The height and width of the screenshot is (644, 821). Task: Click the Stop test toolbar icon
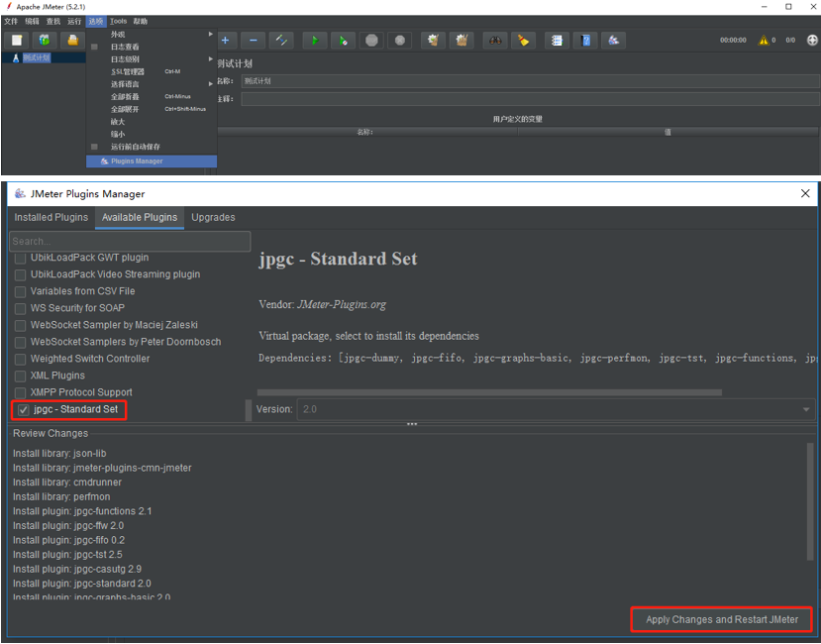tap(371, 41)
